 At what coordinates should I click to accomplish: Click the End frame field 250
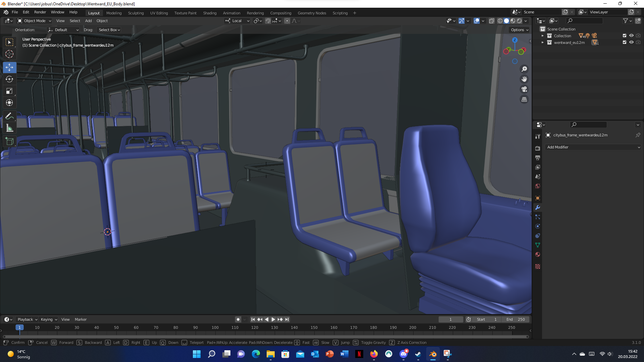pyautogui.click(x=516, y=319)
